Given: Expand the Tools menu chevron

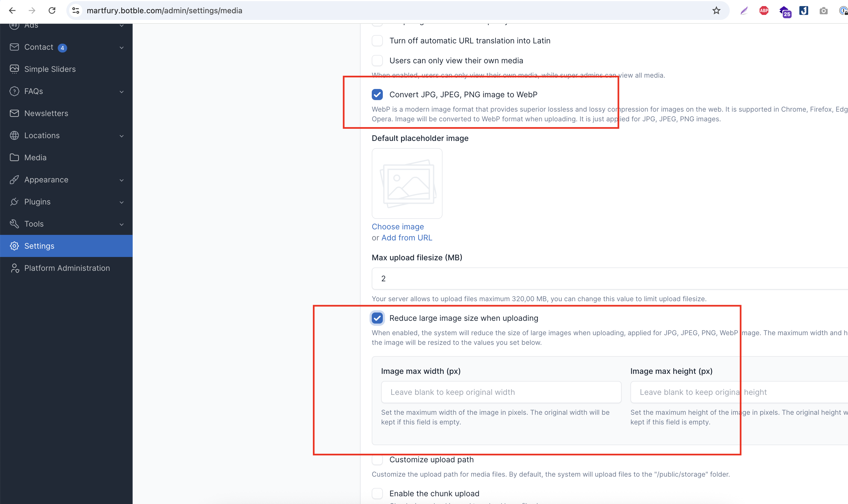Looking at the screenshot, I should click(x=122, y=224).
